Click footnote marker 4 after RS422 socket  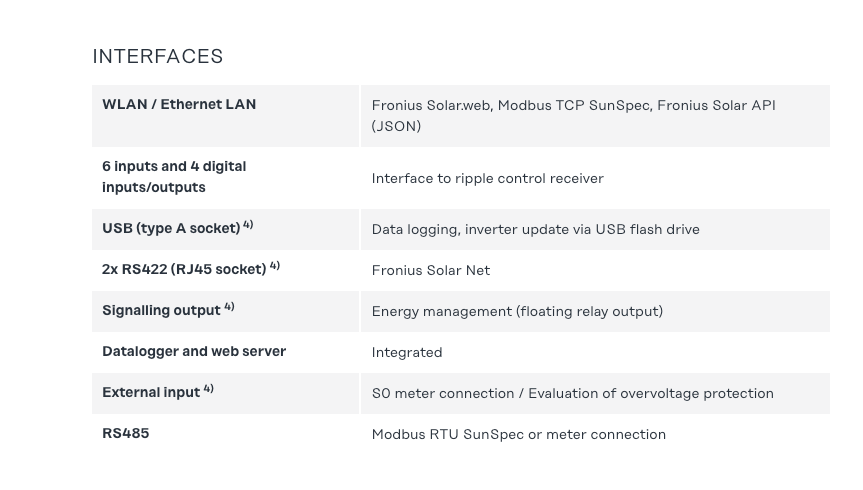275,266
